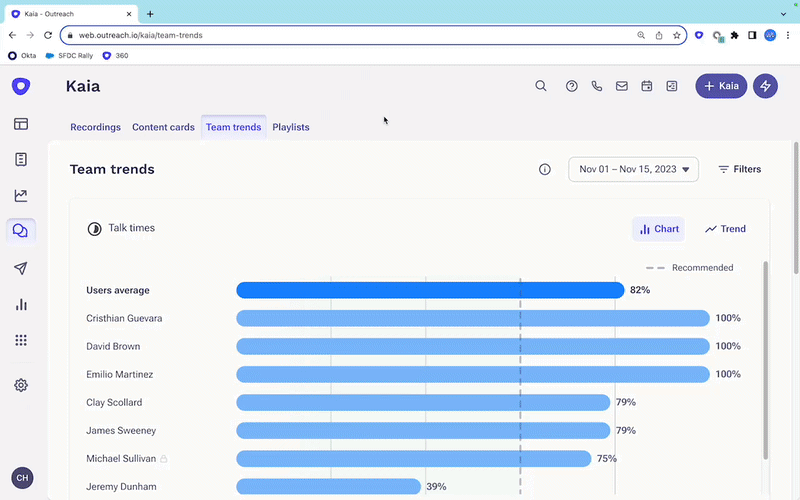Open the bar chart reports sidebar icon
The image size is (800, 500).
21,305
